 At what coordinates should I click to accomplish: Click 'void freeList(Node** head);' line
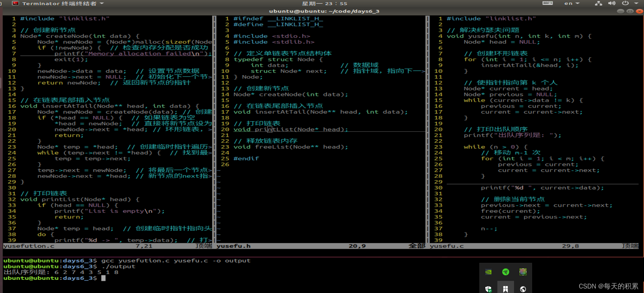tap(291, 147)
